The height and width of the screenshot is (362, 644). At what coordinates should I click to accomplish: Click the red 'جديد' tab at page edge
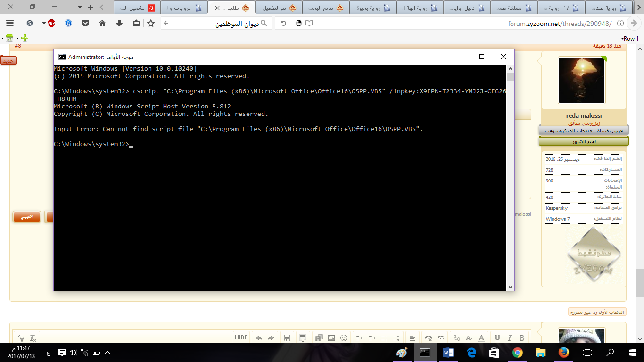(8, 61)
